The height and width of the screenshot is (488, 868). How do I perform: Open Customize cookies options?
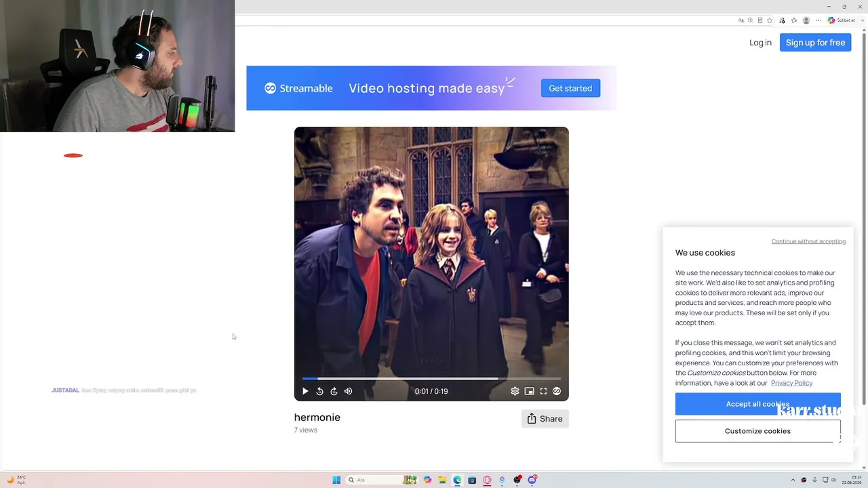click(757, 431)
